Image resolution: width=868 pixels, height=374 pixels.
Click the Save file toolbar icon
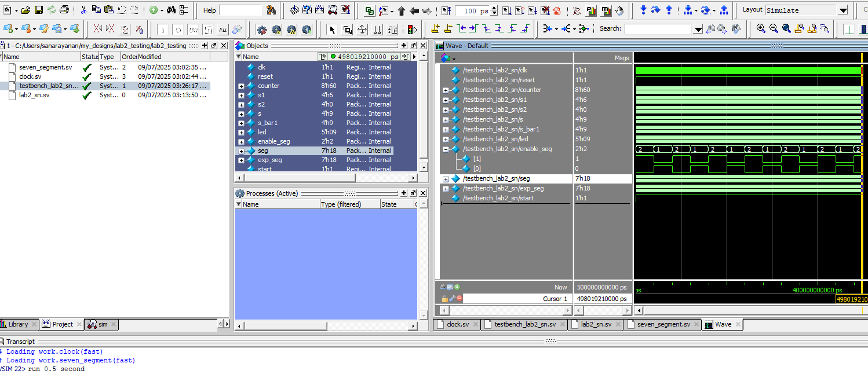click(39, 10)
